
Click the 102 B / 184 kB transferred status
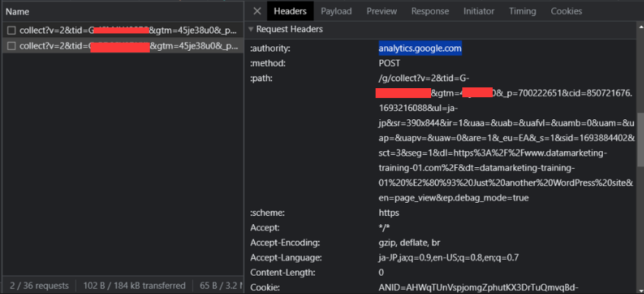[x=135, y=286]
